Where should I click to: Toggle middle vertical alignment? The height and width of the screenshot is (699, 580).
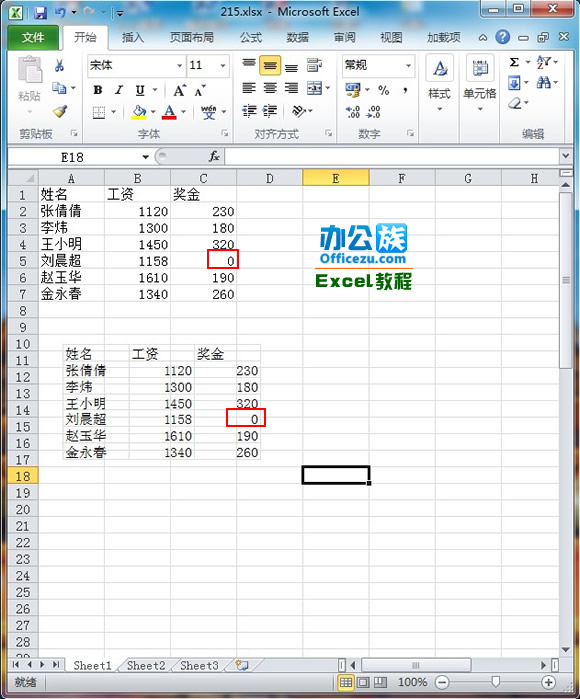pos(270,66)
